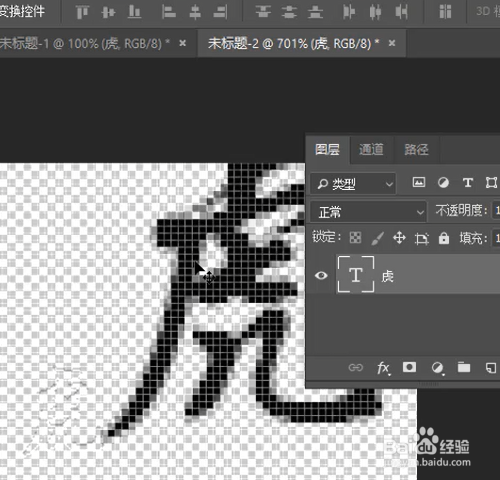Switch to the 路径 tab
The height and width of the screenshot is (480, 500).
416,149
